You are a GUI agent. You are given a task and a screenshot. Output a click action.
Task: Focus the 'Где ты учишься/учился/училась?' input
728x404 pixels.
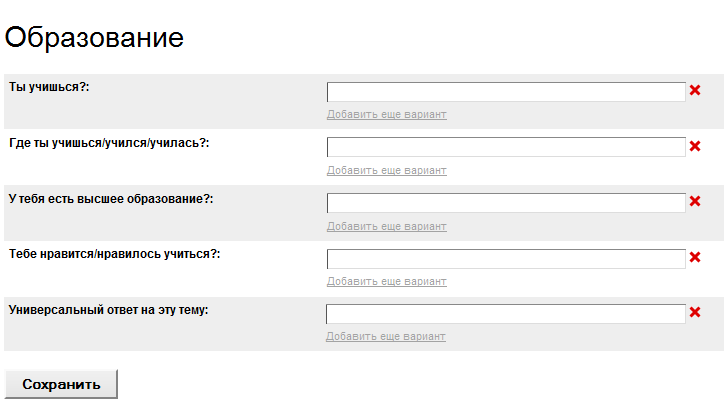pos(506,147)
